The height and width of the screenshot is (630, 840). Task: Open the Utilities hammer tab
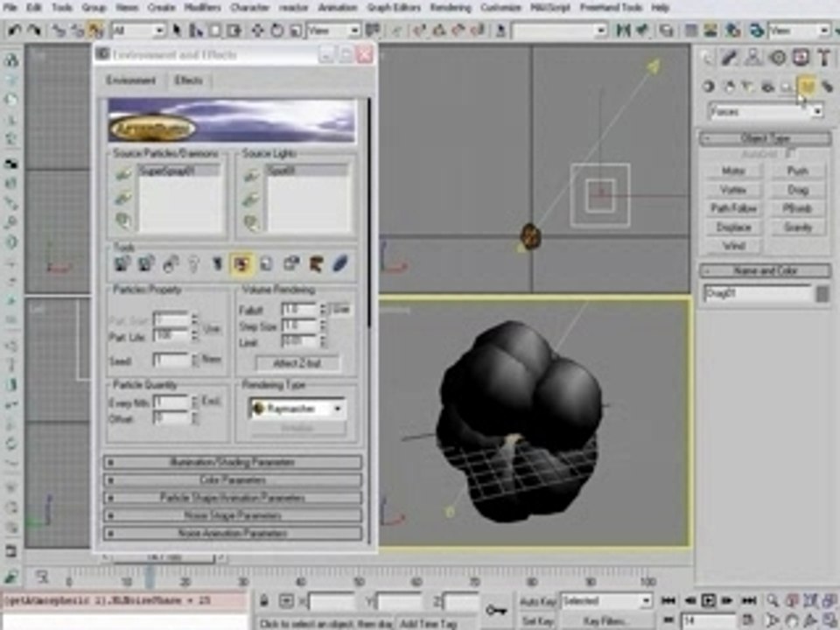point(824,58)
